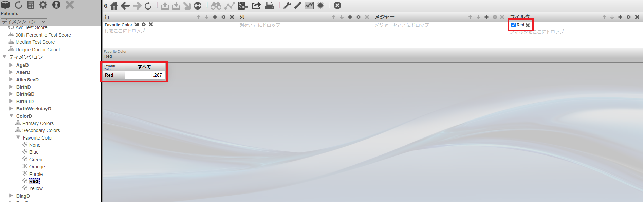Collapse the ColorD dimension node
This screenshot has height=202, width=644.
11,116
